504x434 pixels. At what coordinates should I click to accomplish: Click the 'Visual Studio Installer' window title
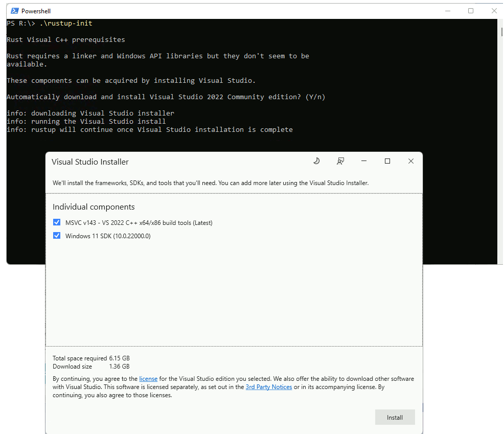90,162
